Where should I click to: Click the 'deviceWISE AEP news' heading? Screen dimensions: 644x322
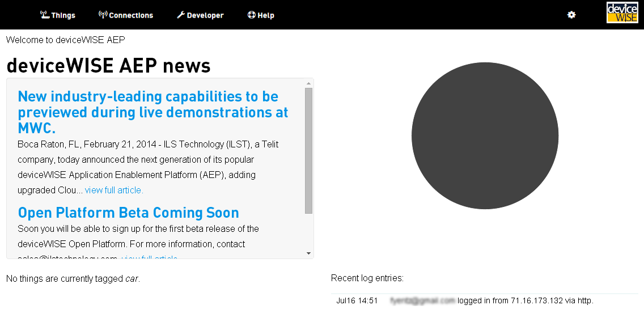108,66
